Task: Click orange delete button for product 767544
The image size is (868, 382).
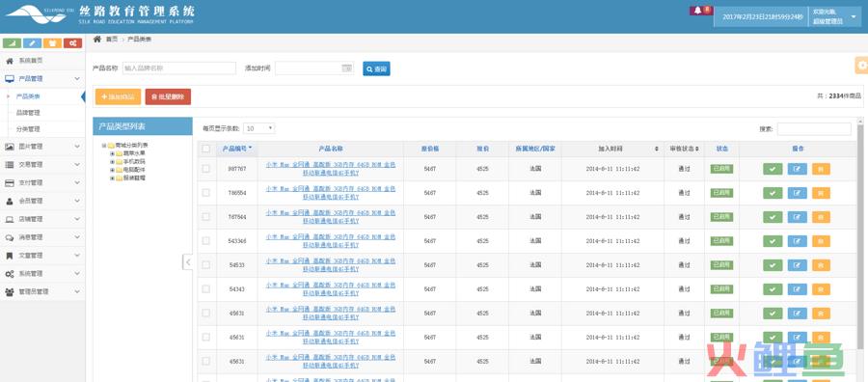Action: click(x=821, y=217)
